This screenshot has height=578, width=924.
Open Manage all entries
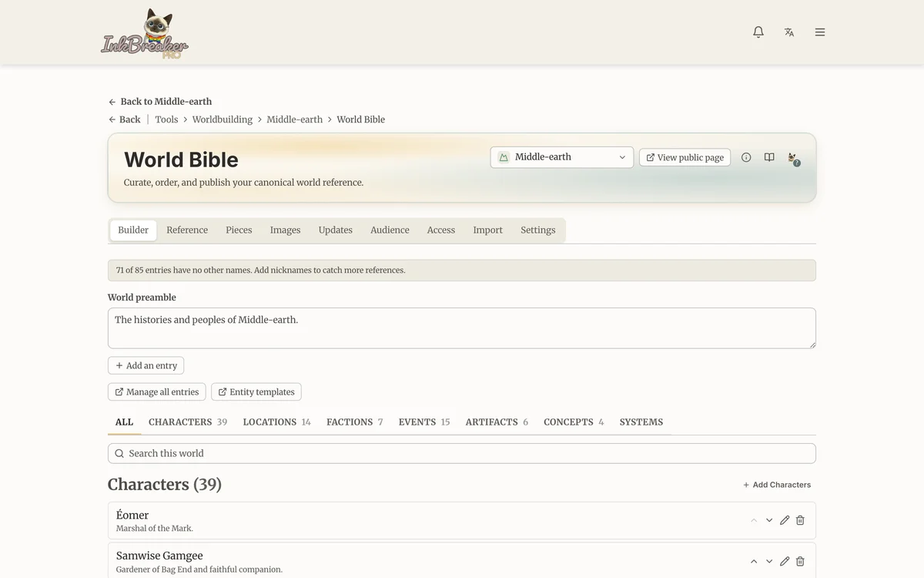(x=156, y=391)
